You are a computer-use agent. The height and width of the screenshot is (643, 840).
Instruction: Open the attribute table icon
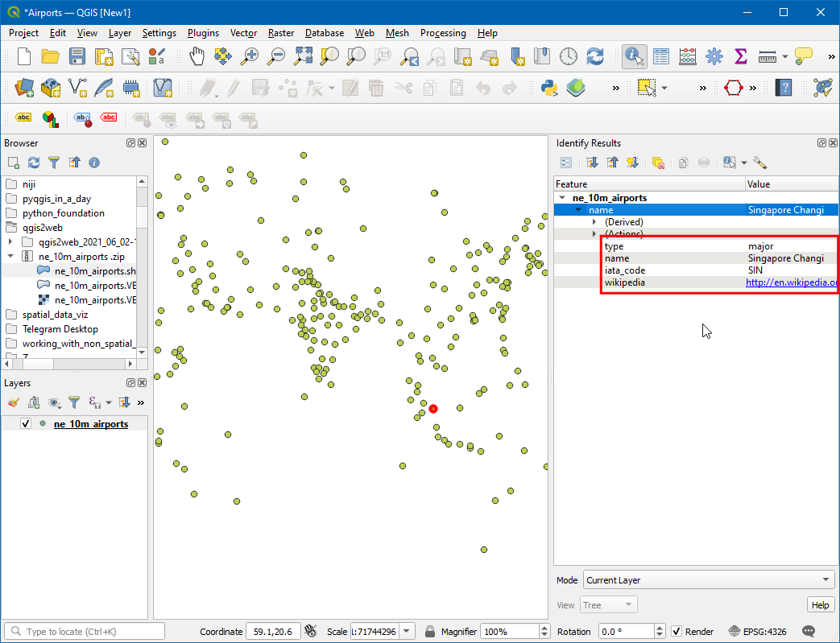(661, 56)
